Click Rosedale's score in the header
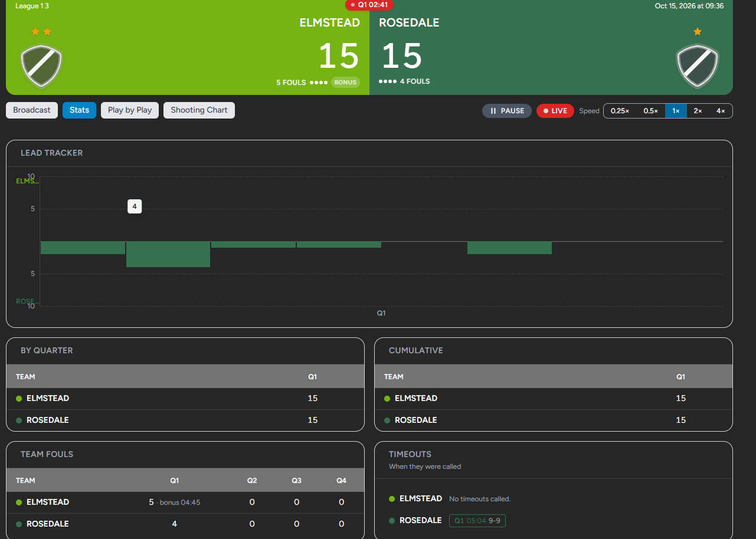The width and height of the screenshot is (756, 539). click(x=402, y=57)
